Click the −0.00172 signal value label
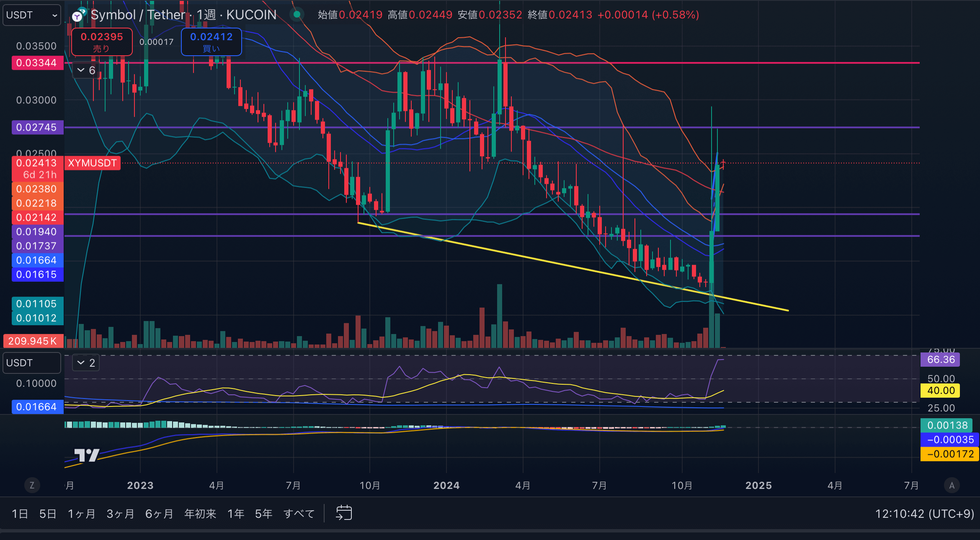This screenshot has height=540, width=980. pos(950,454)
